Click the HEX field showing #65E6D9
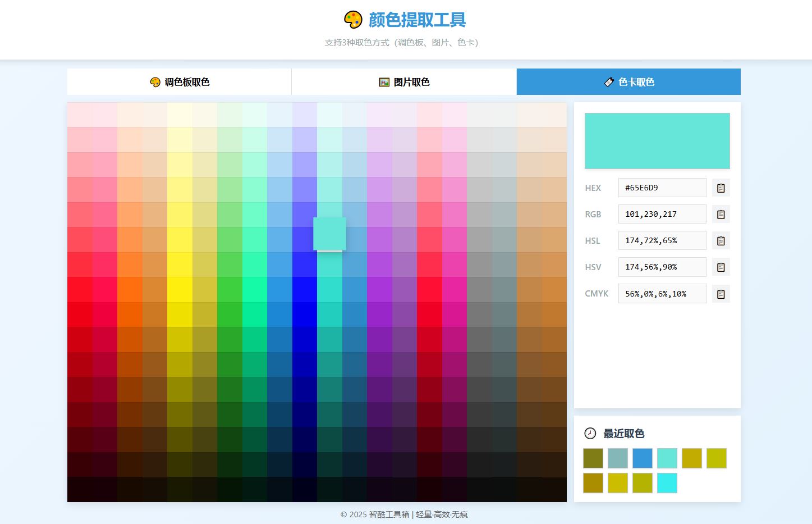 [x=662, y=188]
